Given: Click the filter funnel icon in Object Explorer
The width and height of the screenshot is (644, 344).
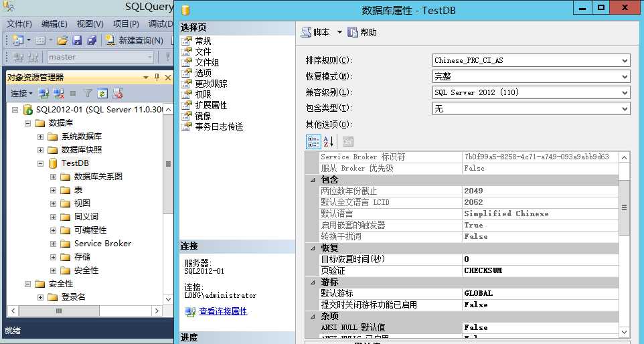Looking at the screenshot, I should click(x=88, y=94).
